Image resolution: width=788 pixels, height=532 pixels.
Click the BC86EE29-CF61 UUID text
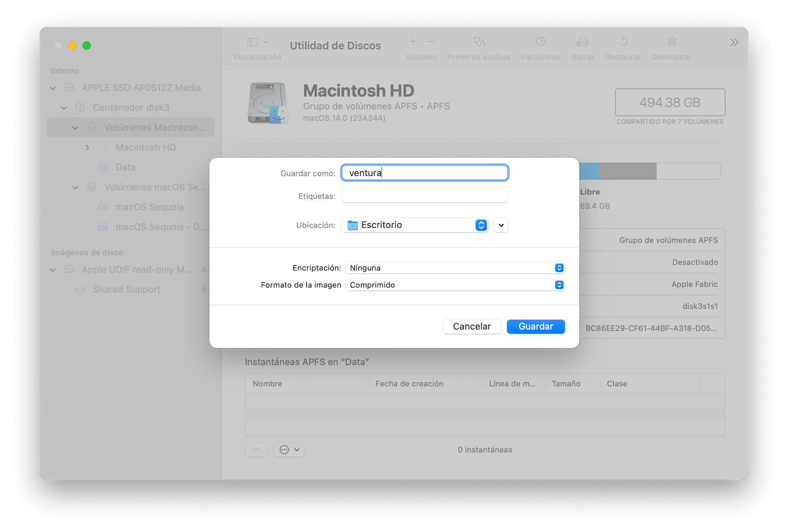pyautogui.click(x=651, y=328)
